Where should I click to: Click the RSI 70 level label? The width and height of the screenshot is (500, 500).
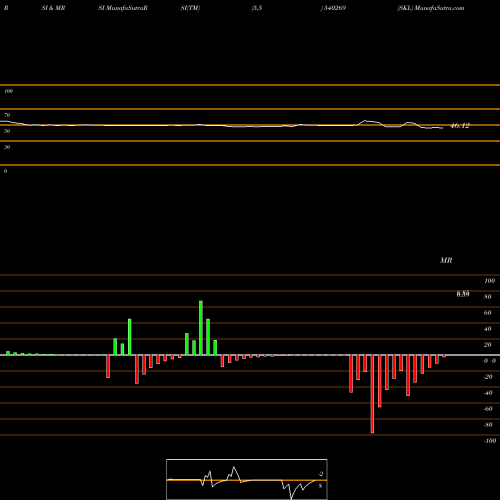tap(7, 115)
